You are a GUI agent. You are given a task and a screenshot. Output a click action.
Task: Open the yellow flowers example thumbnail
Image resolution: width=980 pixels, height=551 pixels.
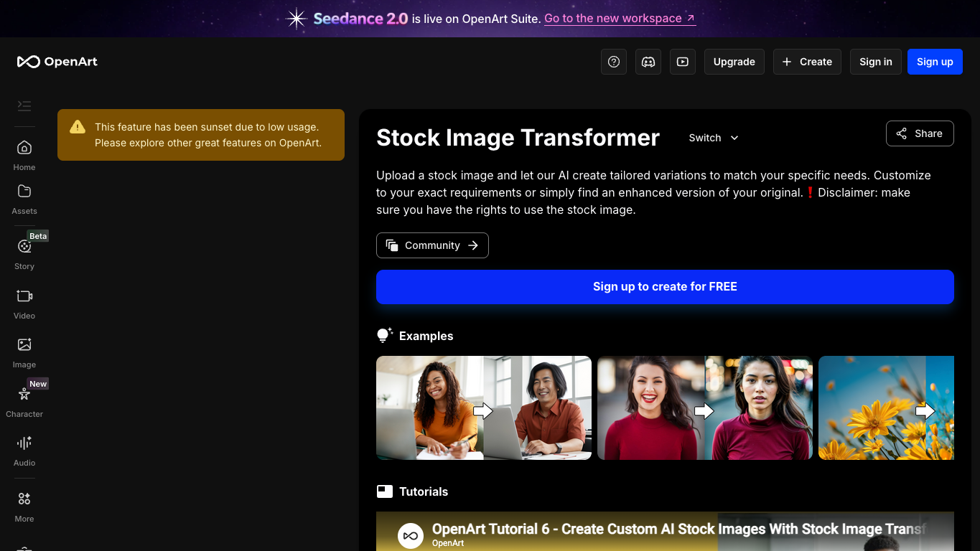click(886, 408)
